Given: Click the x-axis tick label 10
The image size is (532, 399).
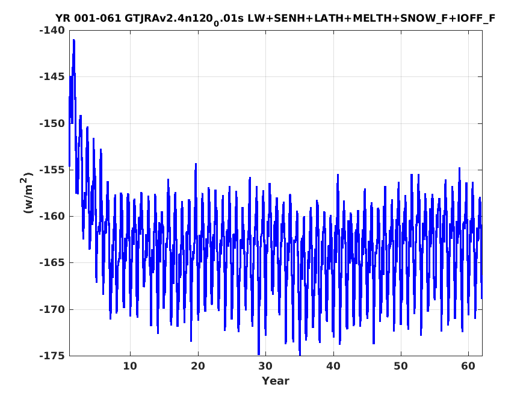Looking at the screenshot, I should 130,366.
